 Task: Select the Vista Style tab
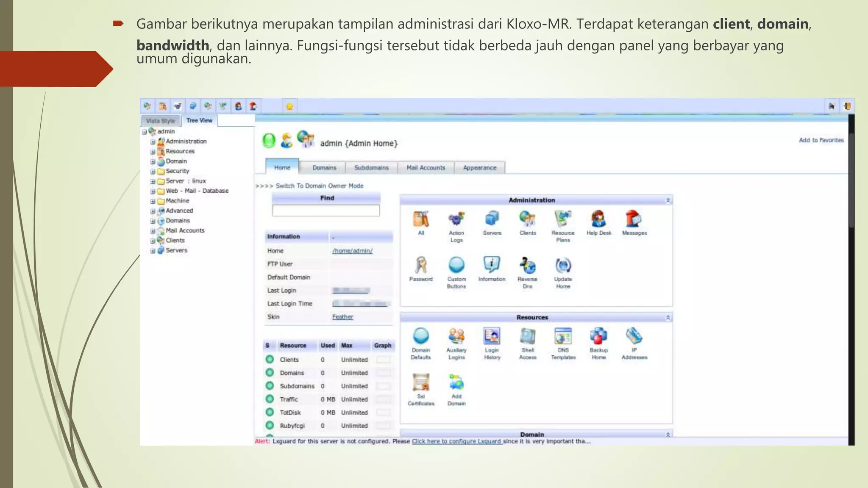pos(160,121)
